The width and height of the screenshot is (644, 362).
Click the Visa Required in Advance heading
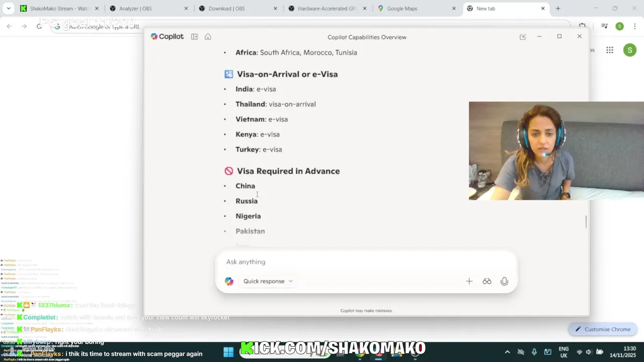(x=288, y=171)
